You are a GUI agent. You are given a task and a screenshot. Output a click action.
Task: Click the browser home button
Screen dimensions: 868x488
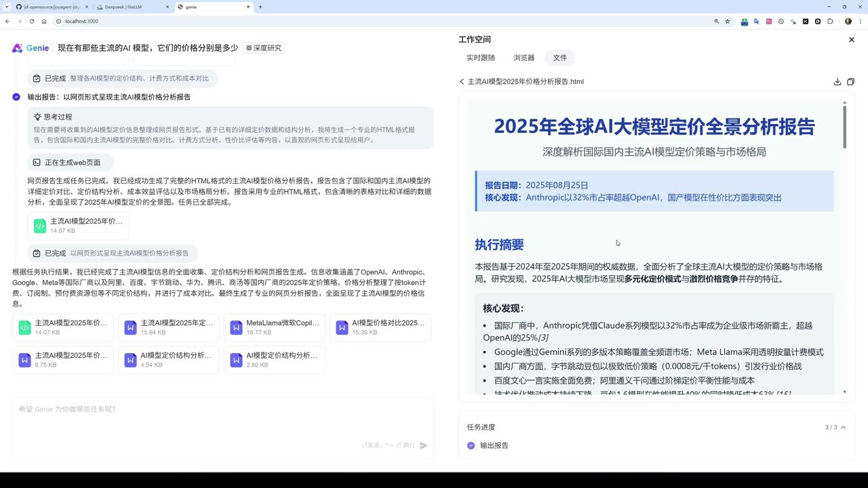(44, 21)
